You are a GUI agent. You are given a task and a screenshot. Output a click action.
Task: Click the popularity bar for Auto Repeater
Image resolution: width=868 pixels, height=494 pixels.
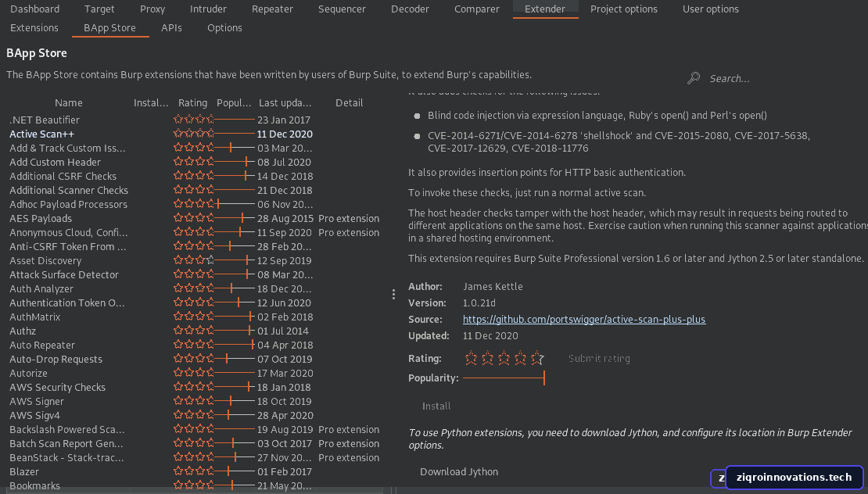[x=235, y=345]
